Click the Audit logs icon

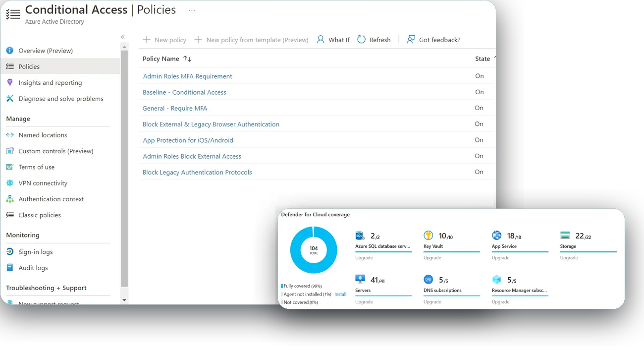click(x=9, y=267)
